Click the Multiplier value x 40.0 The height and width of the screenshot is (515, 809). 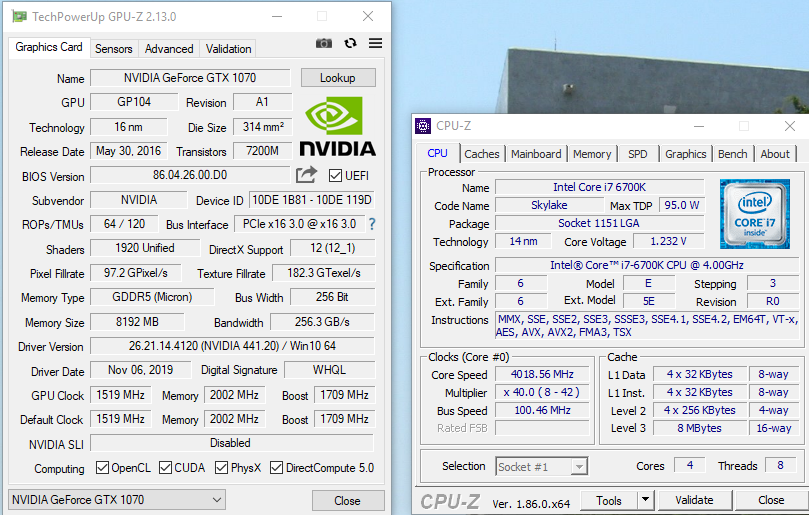542,392
